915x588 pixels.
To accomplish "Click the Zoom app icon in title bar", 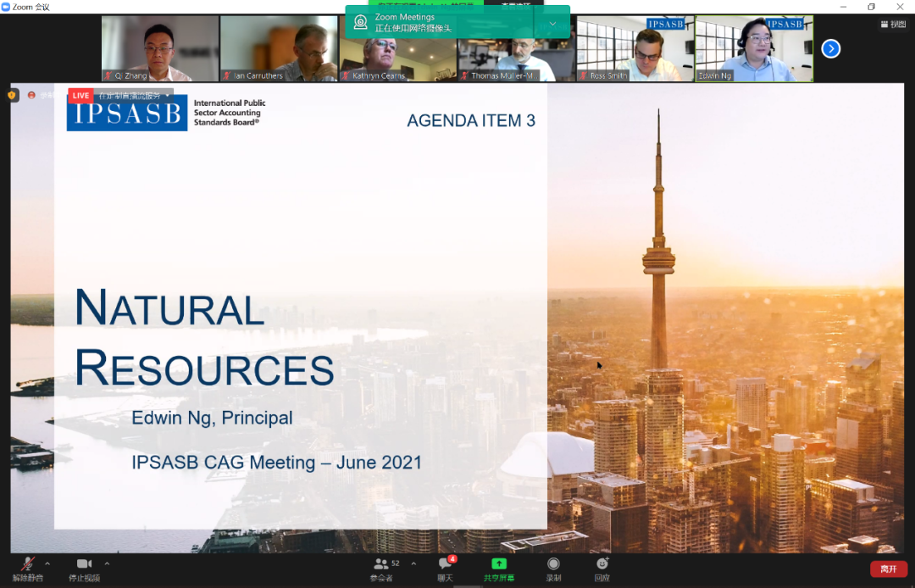I will coord(6,7).
